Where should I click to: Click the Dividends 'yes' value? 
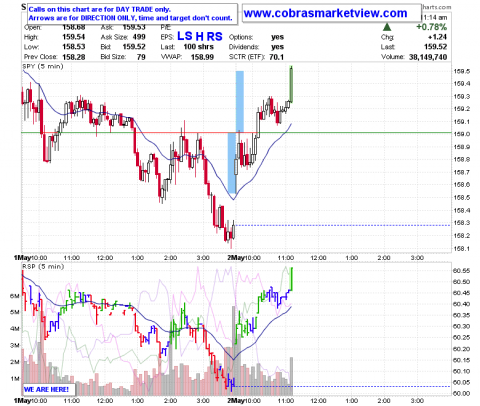[277, 47]
